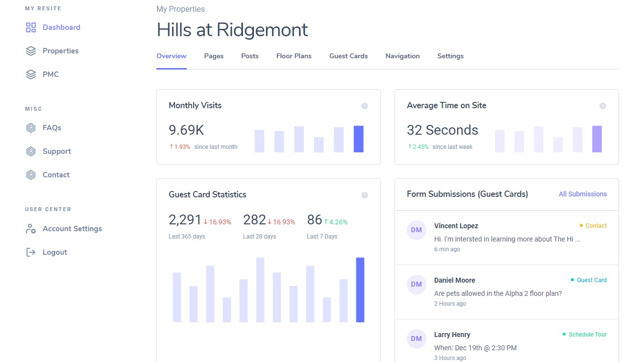Screen dimensions: 644x362
Task: Click the Account Settings user-gear icon
Action: click(x=31, y=229)
